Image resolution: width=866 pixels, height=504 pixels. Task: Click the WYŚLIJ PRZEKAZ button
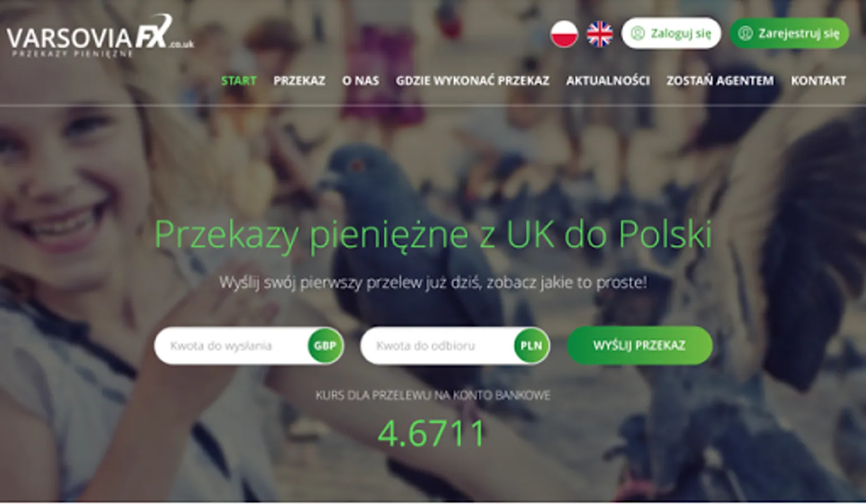point(640,346)
